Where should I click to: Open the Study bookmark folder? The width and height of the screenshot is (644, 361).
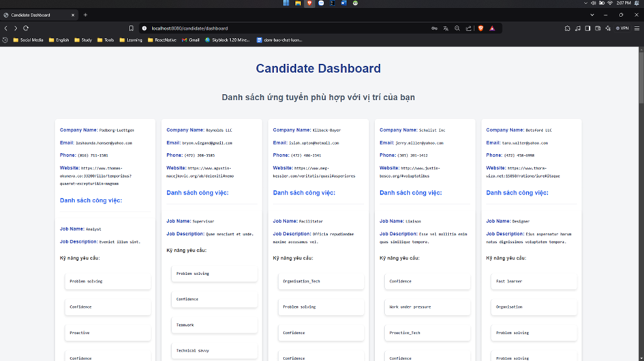pos(83,40)
